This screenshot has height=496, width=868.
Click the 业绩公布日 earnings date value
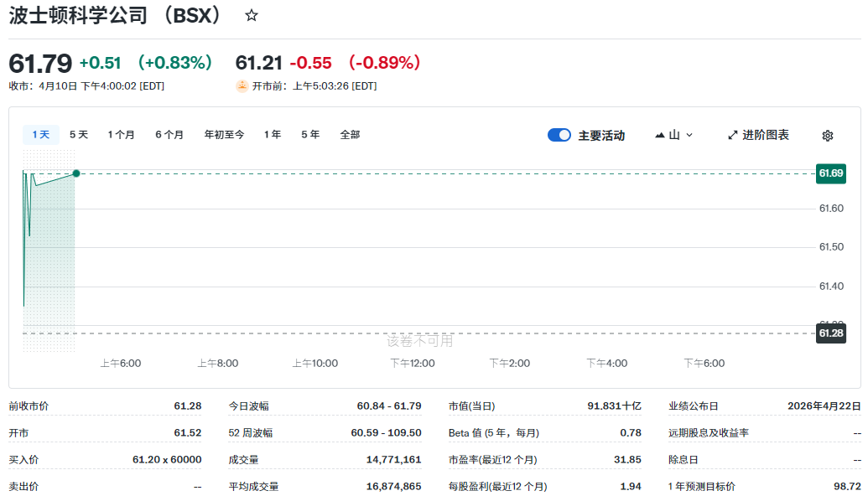pyautogui.click(x=824, y=406)
